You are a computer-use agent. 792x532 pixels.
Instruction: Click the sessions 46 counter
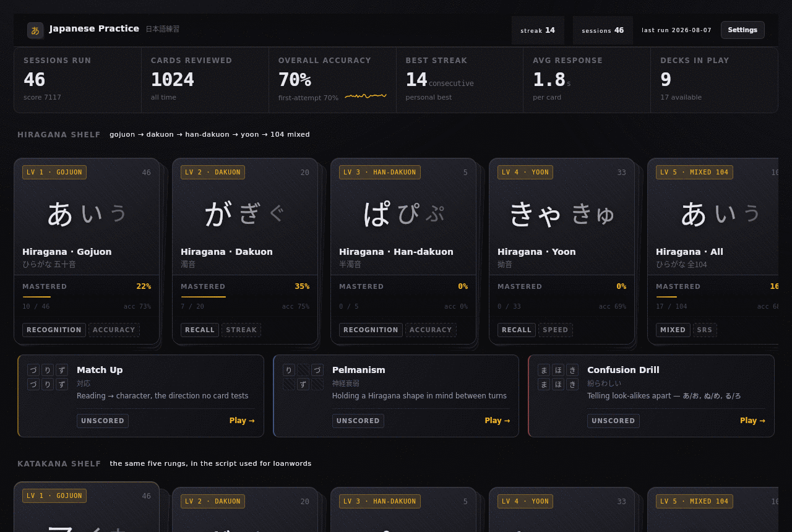(x=603, y=30)
